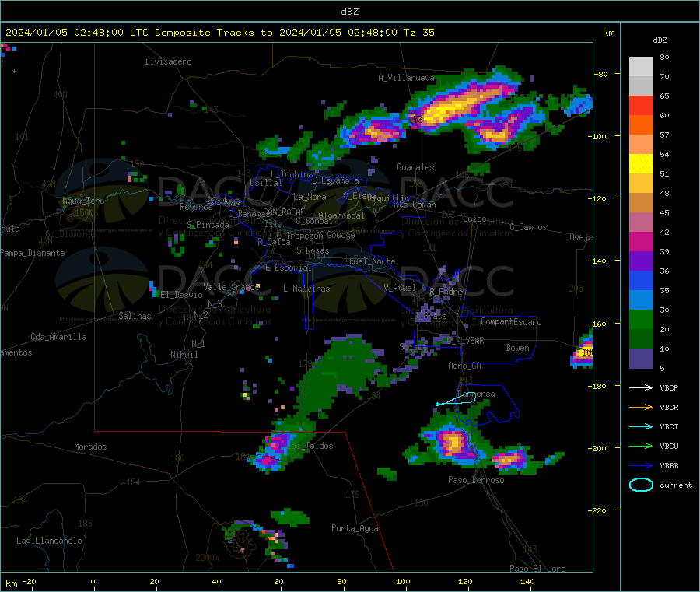Click the '-80' tick on right km axis

coord(601,74)
